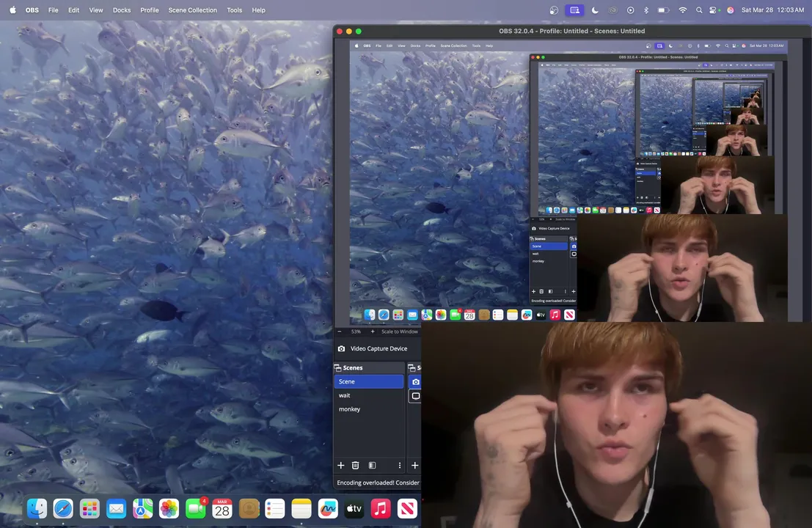Open the Scale to Window dropdown
812x528 pixels.
tap(400, 331)
